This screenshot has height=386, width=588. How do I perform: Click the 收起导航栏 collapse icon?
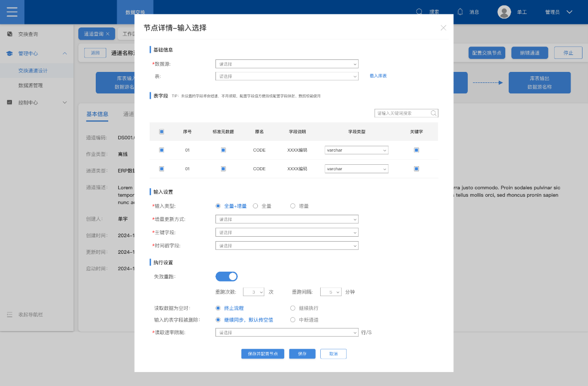pyautogui.click(x=9, y=315)
